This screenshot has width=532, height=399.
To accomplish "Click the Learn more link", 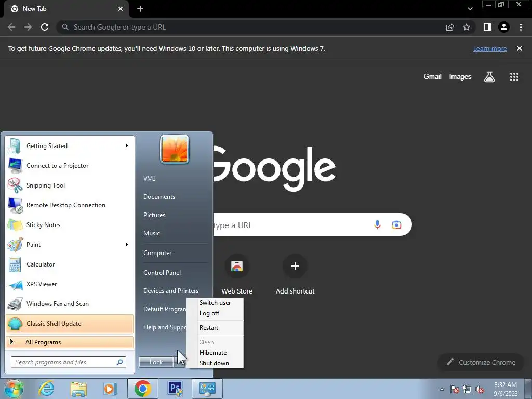I will [490, 48].
